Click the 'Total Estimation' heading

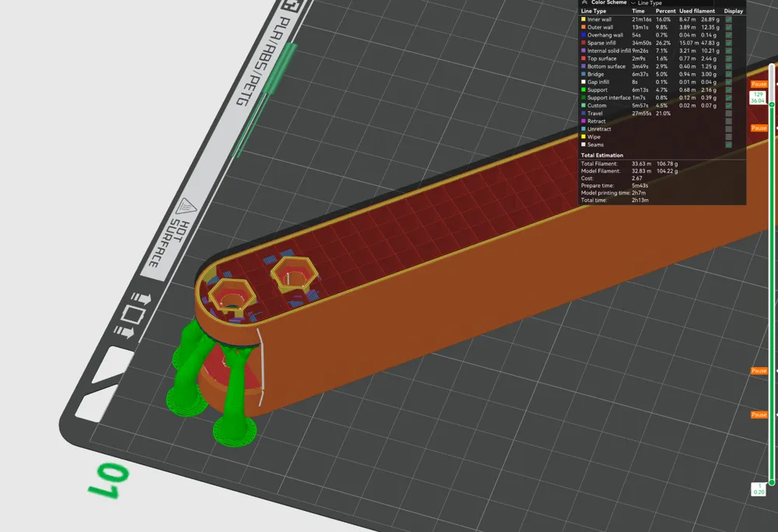tap(602, 156)
